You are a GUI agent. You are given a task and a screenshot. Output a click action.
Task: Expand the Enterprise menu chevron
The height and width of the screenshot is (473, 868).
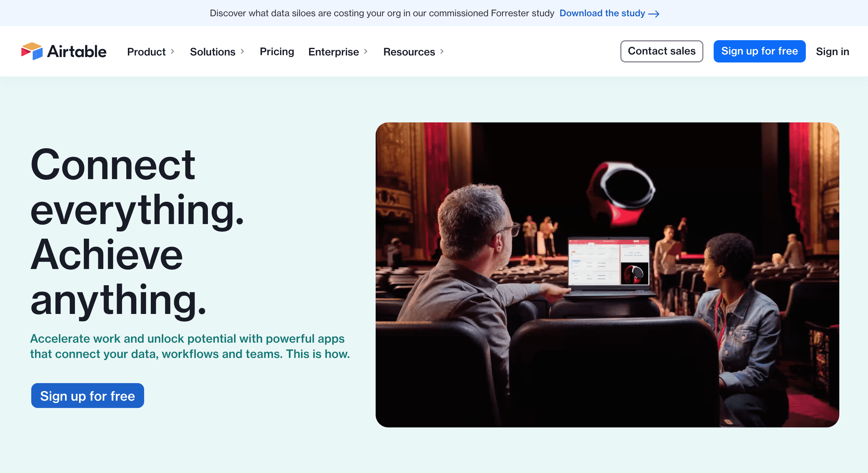(x=366, y=52)
